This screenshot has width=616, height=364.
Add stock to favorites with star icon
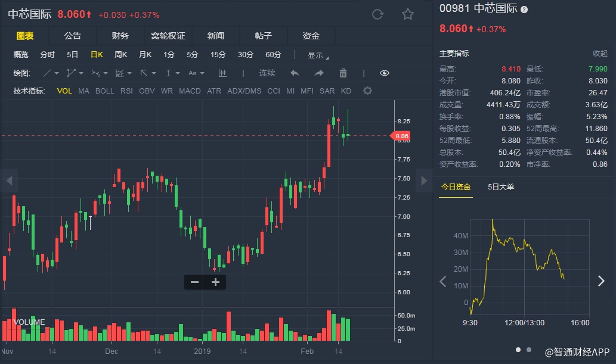[x=408, y=14]
